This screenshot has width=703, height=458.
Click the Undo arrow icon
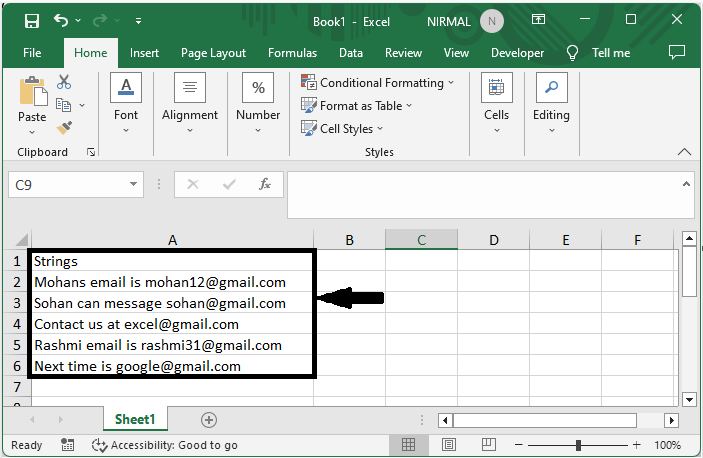tap(61, 20)
